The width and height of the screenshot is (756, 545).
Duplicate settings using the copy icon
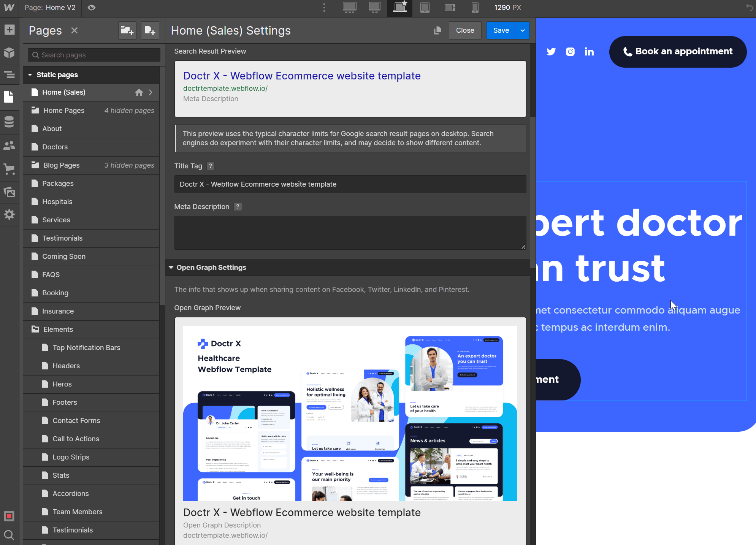pyautogui.click(x=437, y=30)
